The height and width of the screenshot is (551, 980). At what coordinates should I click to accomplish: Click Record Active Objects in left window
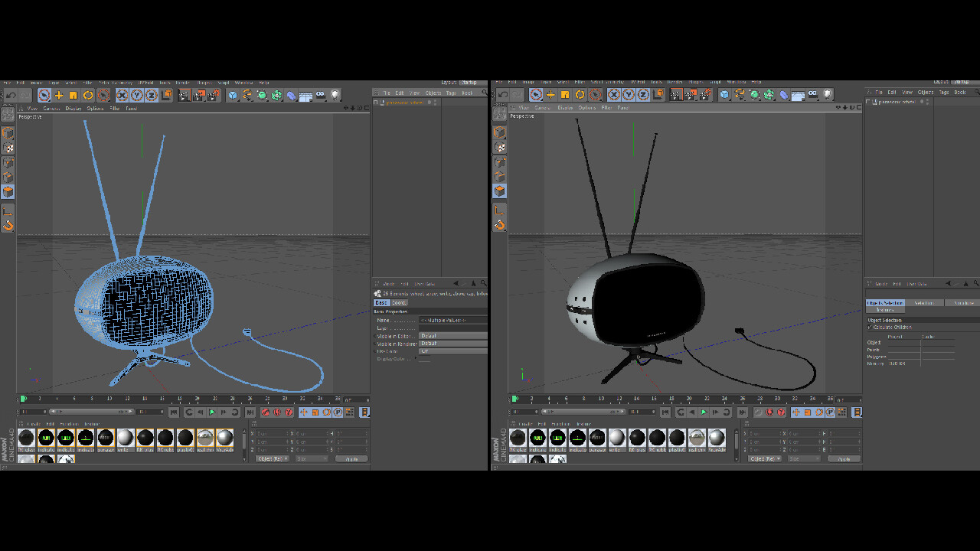click(x=266, y=412)
